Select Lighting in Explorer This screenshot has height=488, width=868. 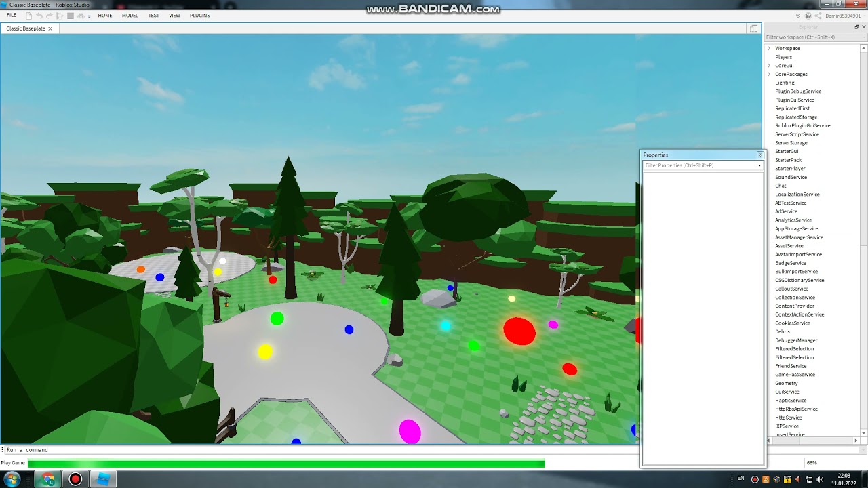click(x=785, y=83)
